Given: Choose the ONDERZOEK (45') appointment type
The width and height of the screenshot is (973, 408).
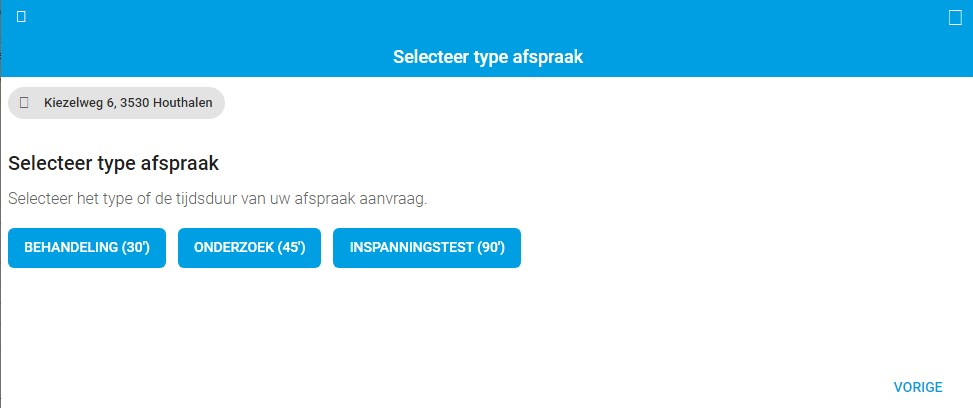Looking at the screenshot, I should coord(249,248).
